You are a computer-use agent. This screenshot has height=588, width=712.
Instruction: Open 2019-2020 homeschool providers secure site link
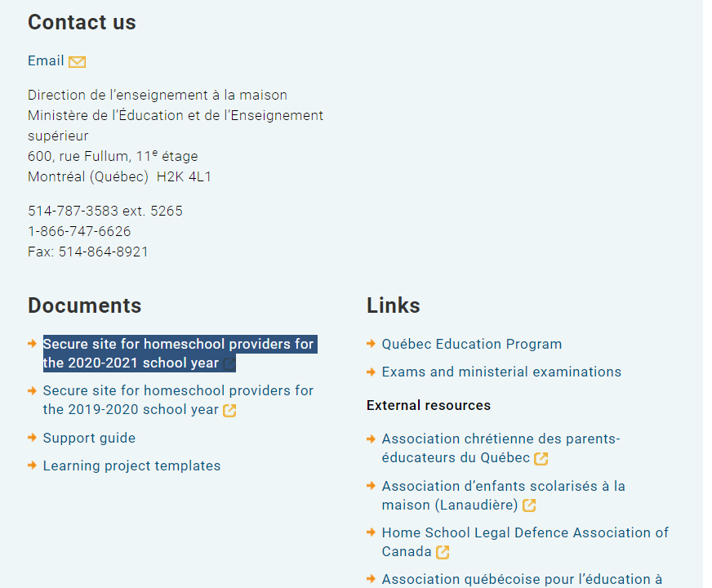[x=178, y=400]
